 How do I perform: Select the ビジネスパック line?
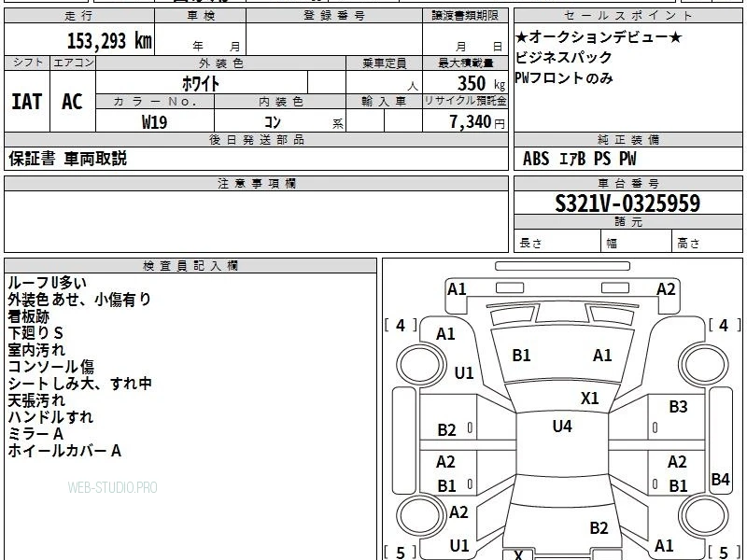(x=564, y=57)
